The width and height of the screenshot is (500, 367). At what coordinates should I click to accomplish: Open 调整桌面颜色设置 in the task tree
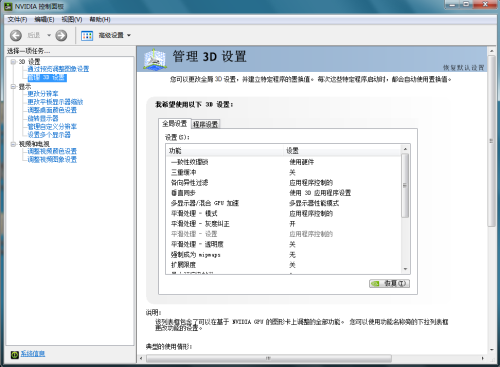point(52,110)
